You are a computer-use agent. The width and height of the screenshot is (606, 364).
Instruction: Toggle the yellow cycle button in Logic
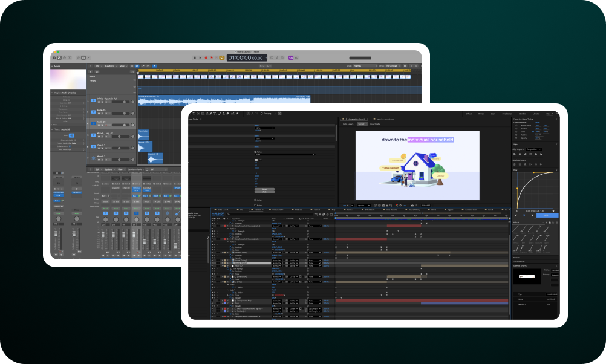pyautogui.click(x=222, y=57)
